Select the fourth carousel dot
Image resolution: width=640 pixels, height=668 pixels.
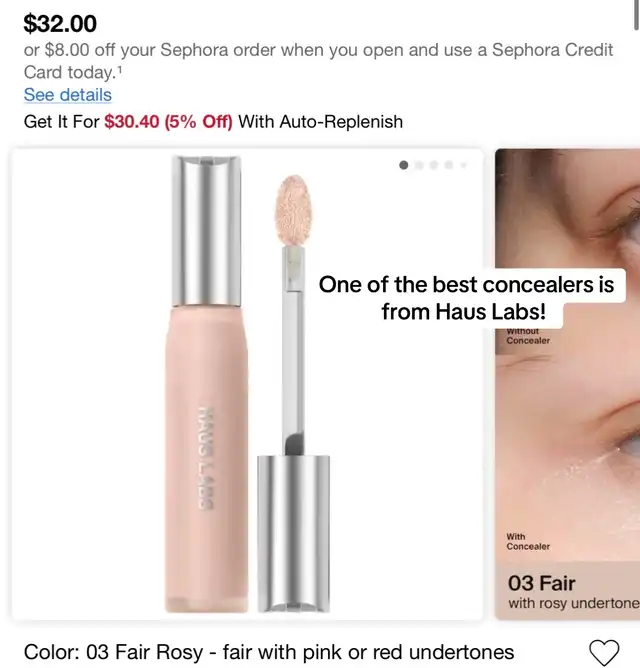pyautogui.click(x=449, y=165)
